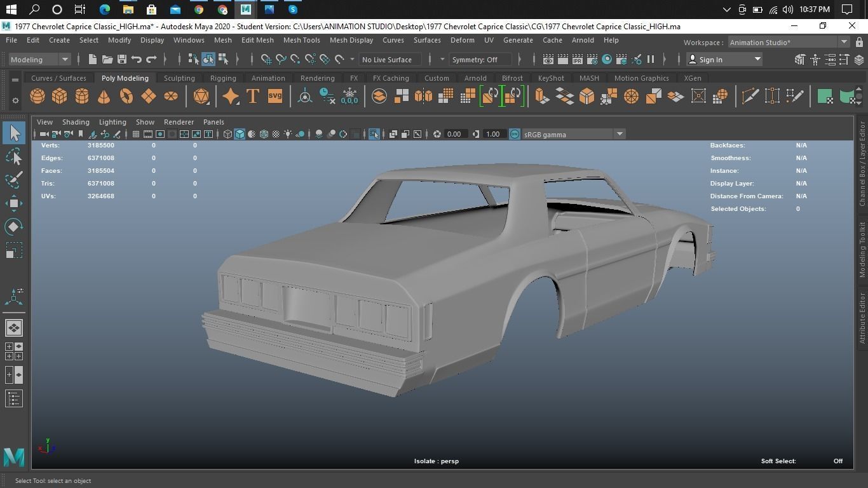Select the Paint Selection tool
The height and width of the screenshot is (488, 868).
pyautogui.click(x=14, y=180)
